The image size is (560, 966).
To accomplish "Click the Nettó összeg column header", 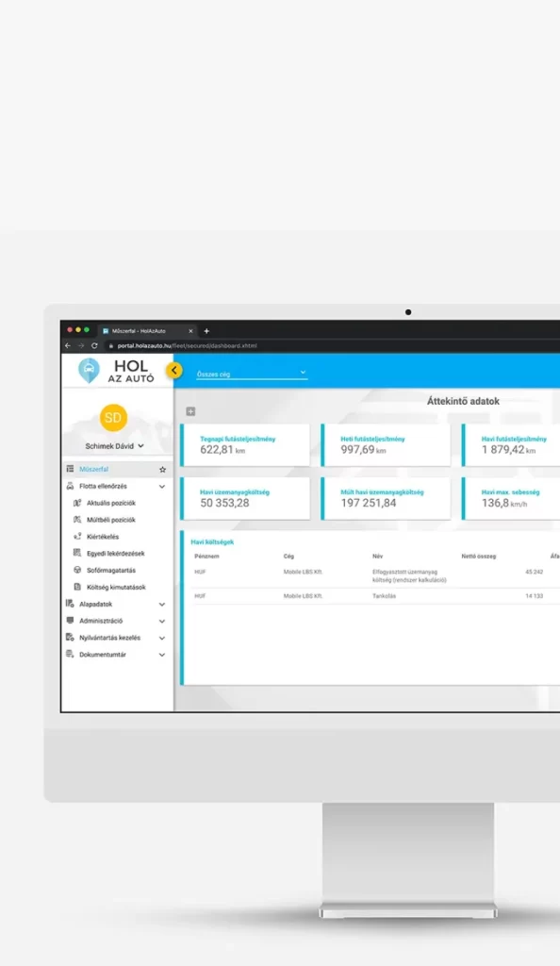I will click(478, 557).
